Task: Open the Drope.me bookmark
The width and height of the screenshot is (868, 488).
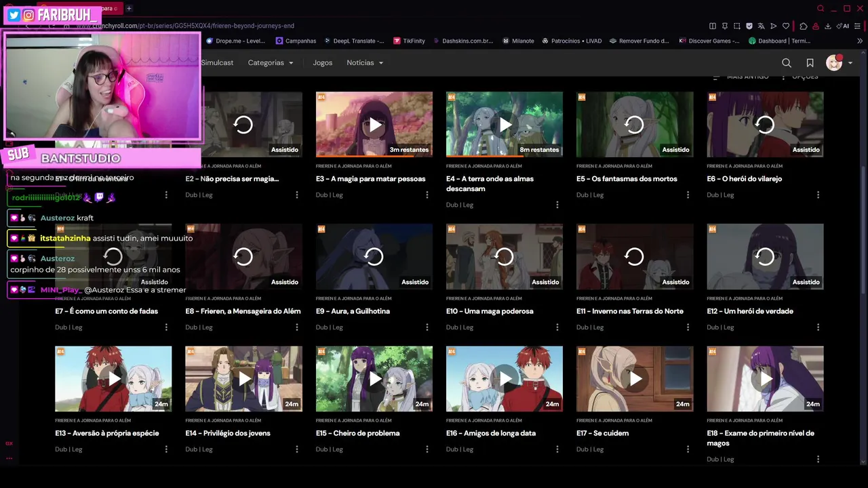Action: click(x=235, y=41)
